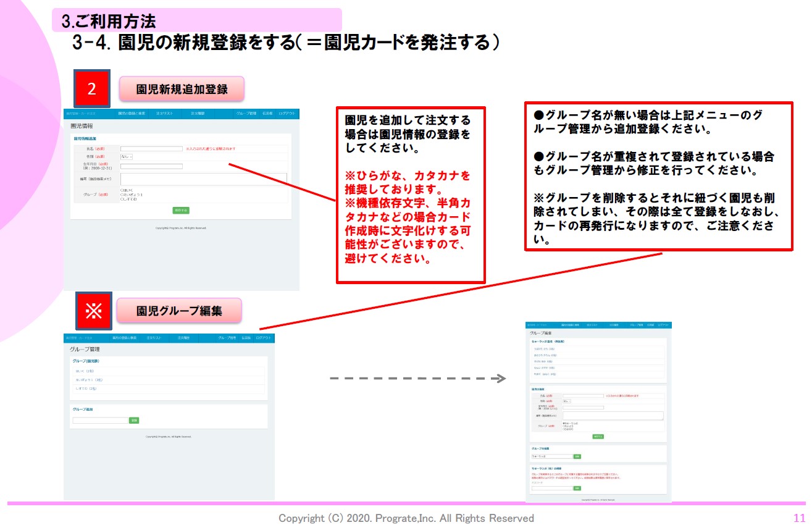Click 園児の登録と検索 in 園児情報 navbar

point(132,114)
